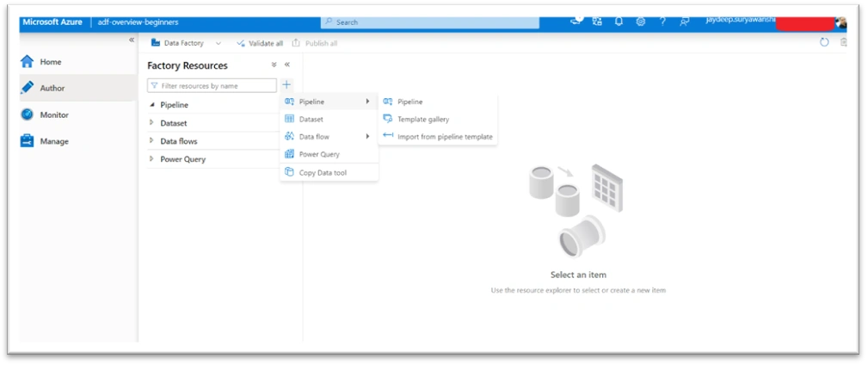Open the Data flow submenu arrow
868x365 pixels.
point(367,136)
